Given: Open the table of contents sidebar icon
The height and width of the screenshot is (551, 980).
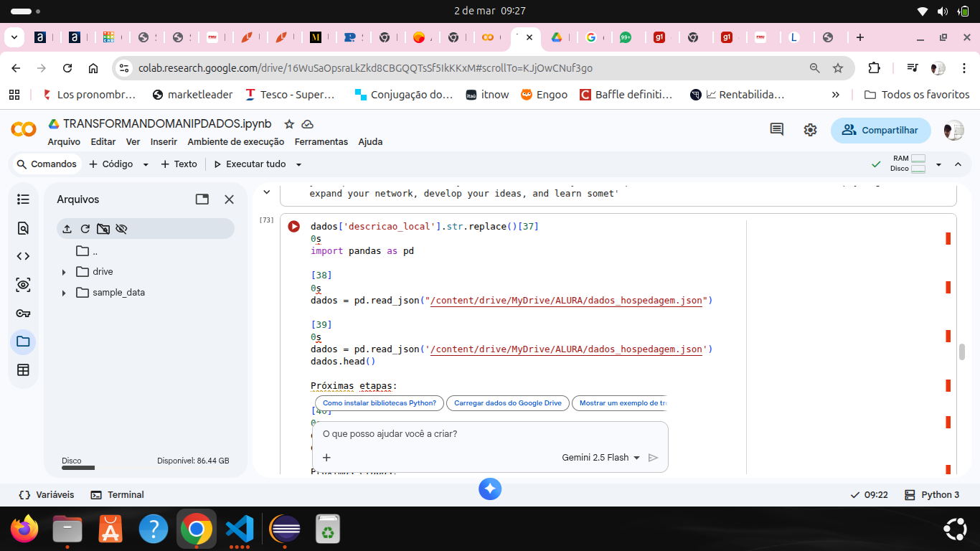Looking at the screenshot, I should point(23,199).
